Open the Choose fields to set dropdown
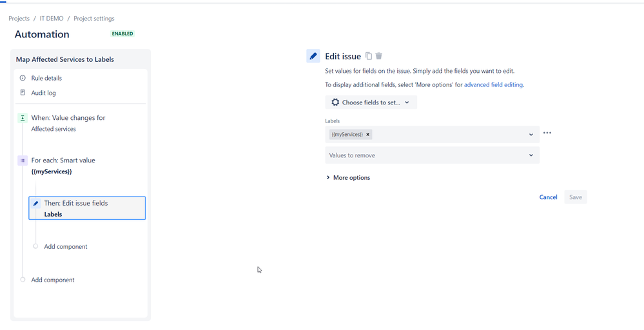 pos(371,102)
